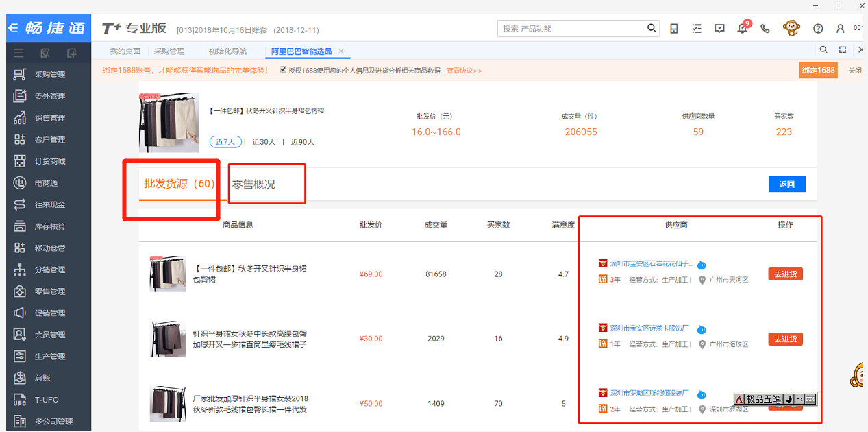Open user account profile icon
The height and width of the screenshot is (432, 868).
(x=841, y=29)
